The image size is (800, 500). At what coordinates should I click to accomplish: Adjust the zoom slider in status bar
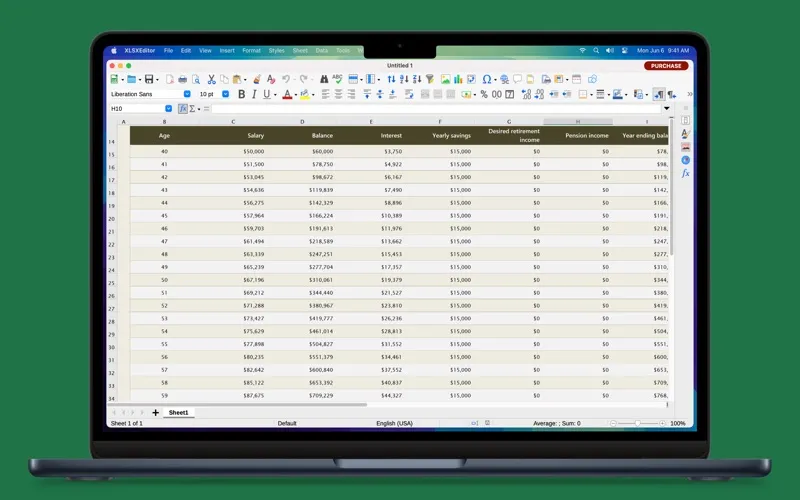638,423
